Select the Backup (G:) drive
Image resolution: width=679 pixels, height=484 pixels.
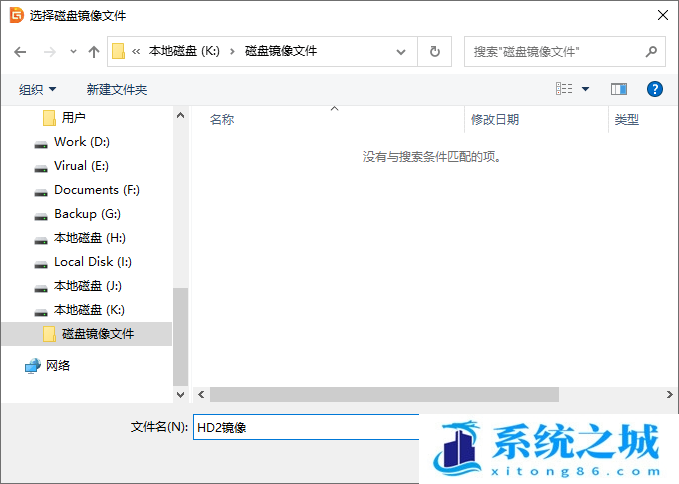[x=87, y=214]
